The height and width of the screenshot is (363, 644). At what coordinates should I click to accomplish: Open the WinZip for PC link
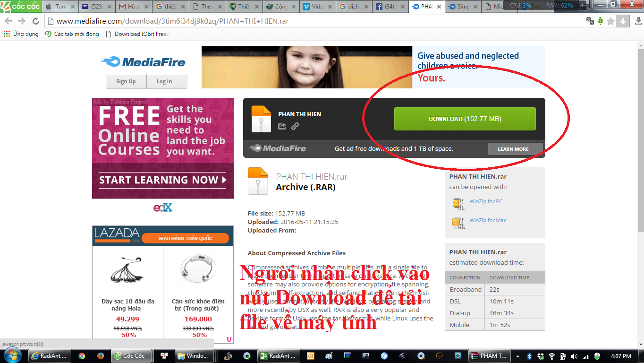(486, 201)
